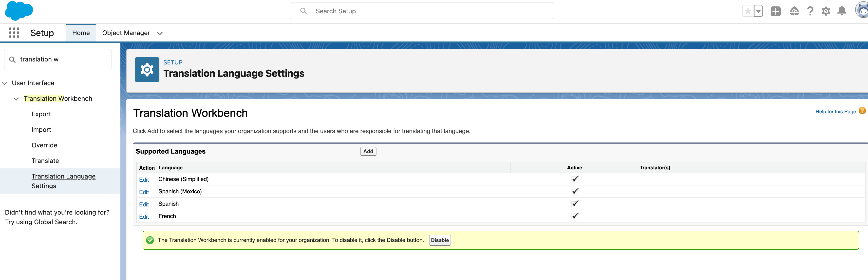Open the user profile avatar

(862, 10)
